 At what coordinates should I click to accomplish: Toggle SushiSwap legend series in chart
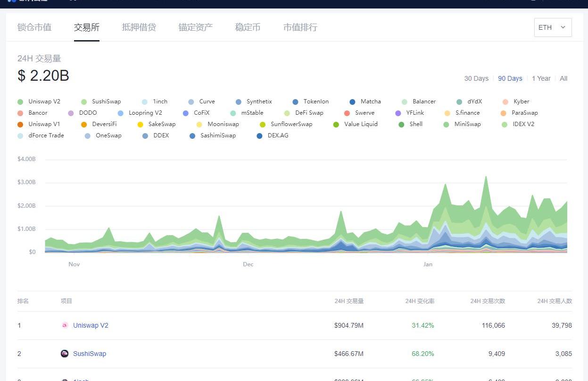coord(106,102)
